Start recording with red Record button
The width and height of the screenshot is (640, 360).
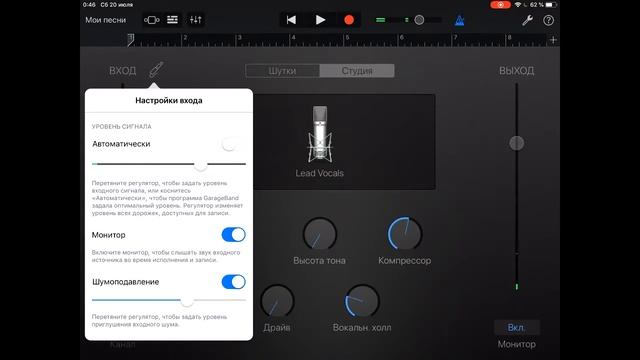point(349,20)
